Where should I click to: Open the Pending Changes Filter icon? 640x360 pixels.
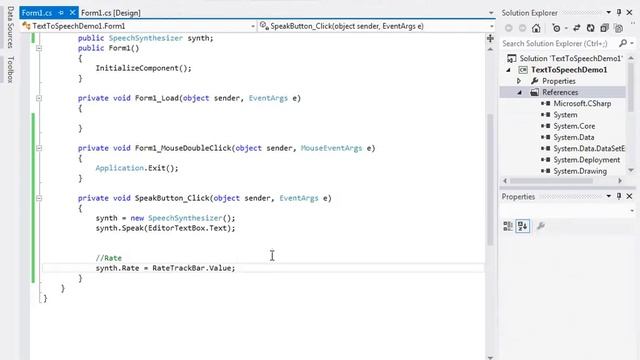pos(556,28)
